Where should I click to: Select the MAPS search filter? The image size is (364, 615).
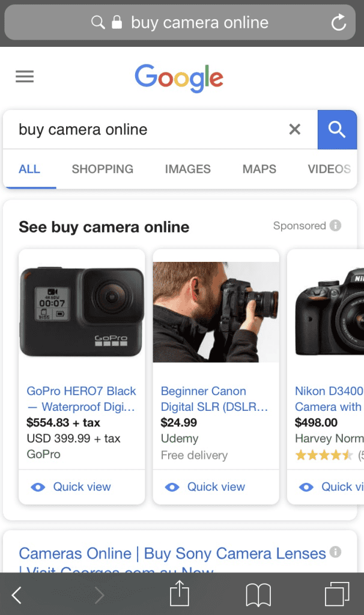pyautogui.click(x=258, y=169)
